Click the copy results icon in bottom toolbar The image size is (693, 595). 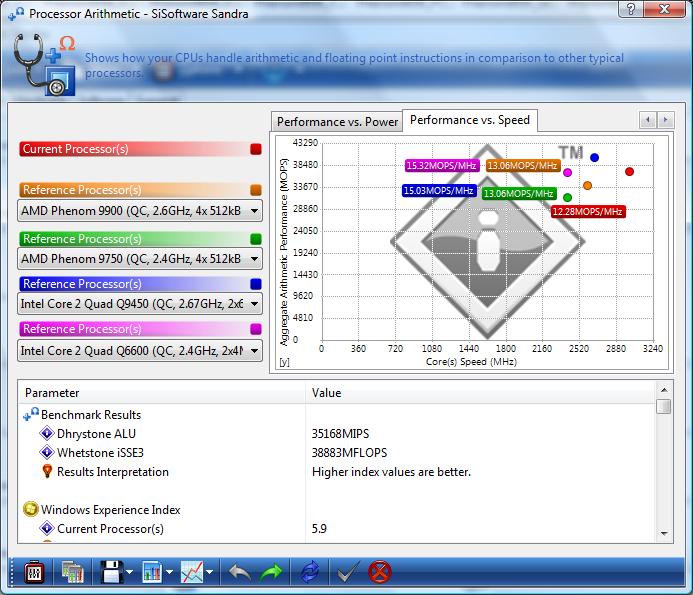(72, 573)
